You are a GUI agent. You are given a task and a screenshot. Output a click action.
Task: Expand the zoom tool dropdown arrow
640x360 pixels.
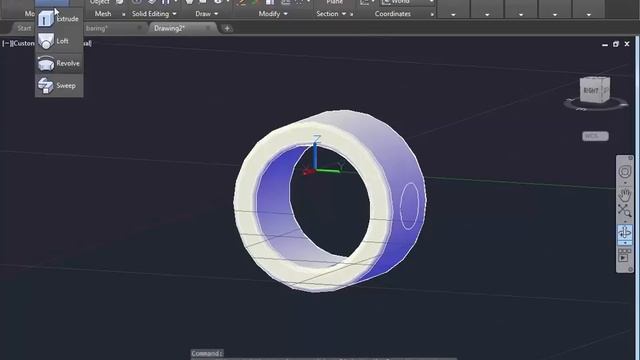pos(624,221)
